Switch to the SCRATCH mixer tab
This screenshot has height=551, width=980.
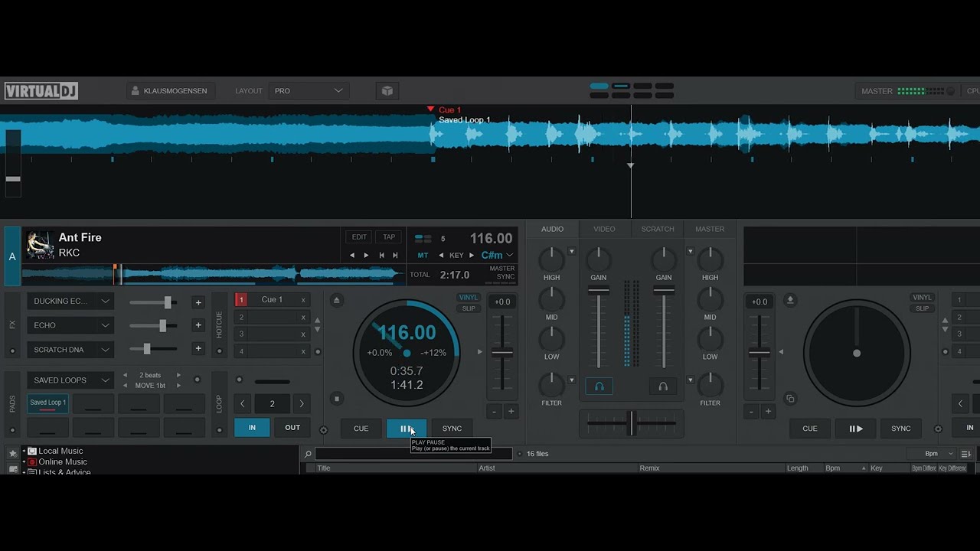coord(658,229)
